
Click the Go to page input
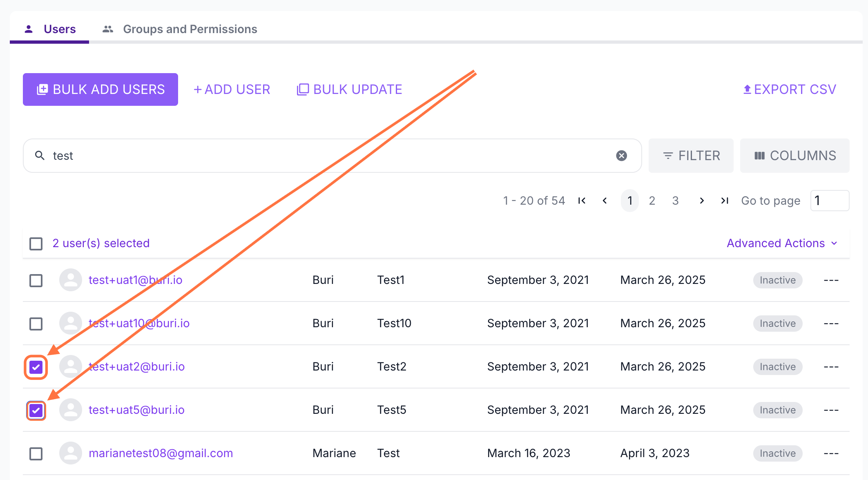829,201
